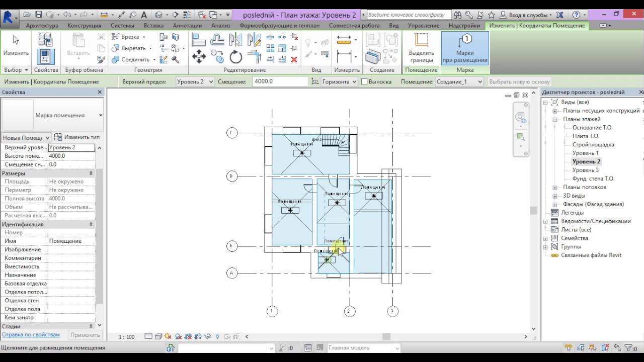The image size is (644, 362).
Task: Open the Главная модель dropdown in status bar
Action: pos(363,348)
